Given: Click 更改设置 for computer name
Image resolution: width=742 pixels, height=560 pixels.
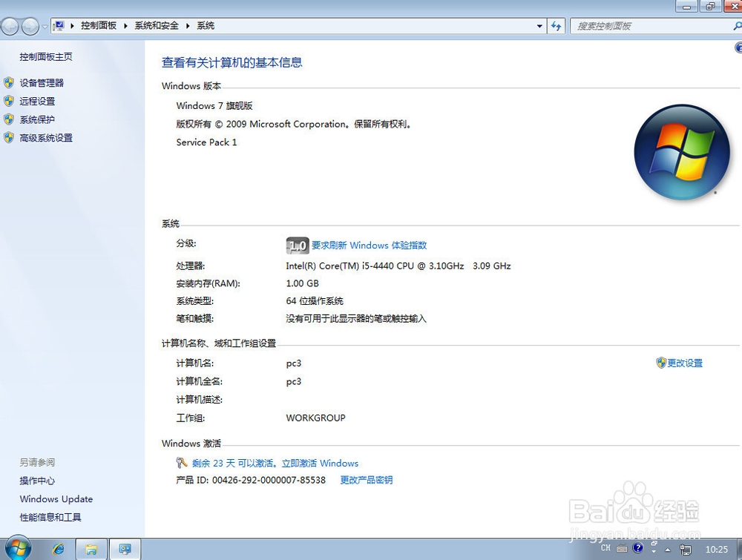Looking at the screenshot, I should click(685, 363).
